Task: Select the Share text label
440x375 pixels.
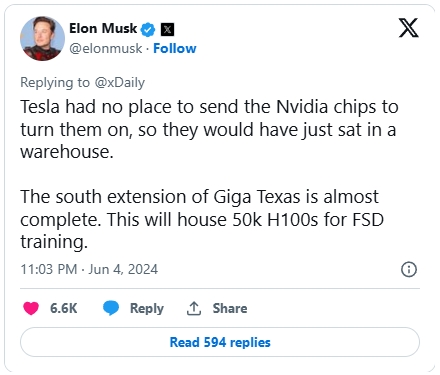Action: (x=230, y=308)
